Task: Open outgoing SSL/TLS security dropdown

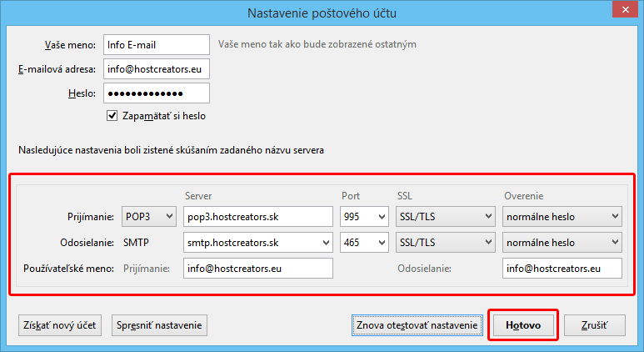Action: point(445,242)
